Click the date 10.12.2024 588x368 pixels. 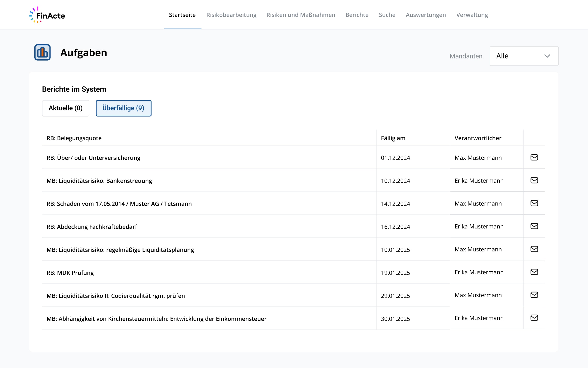(x=395, y=181)
